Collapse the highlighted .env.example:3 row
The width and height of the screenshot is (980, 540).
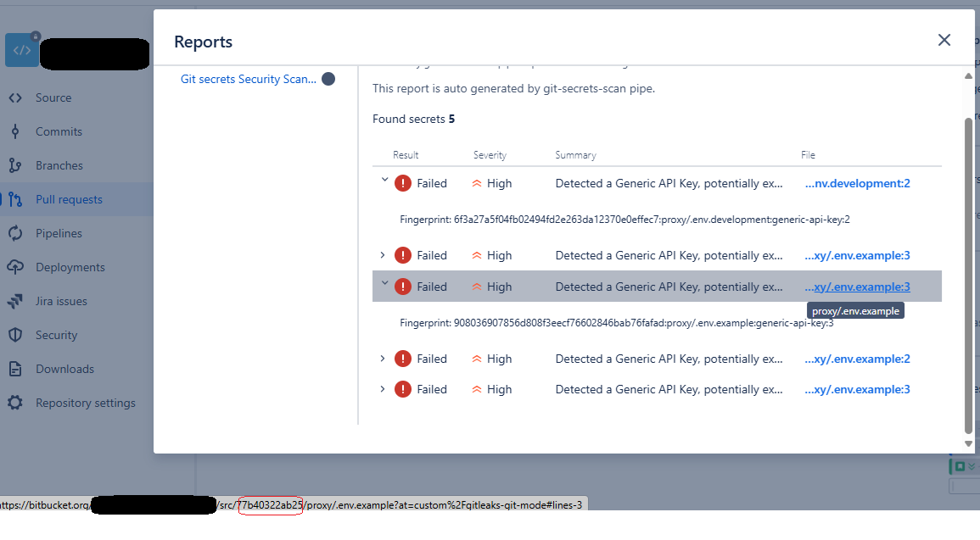coord(384,283)
